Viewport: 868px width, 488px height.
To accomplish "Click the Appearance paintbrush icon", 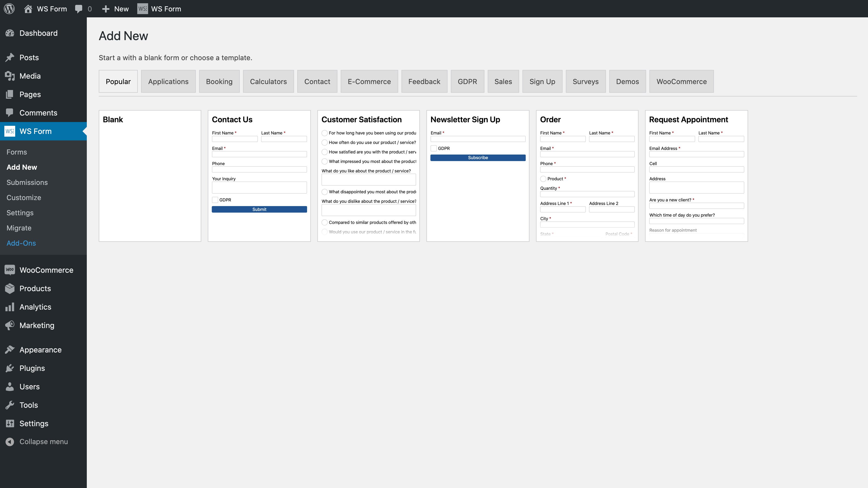I will 10,350.
